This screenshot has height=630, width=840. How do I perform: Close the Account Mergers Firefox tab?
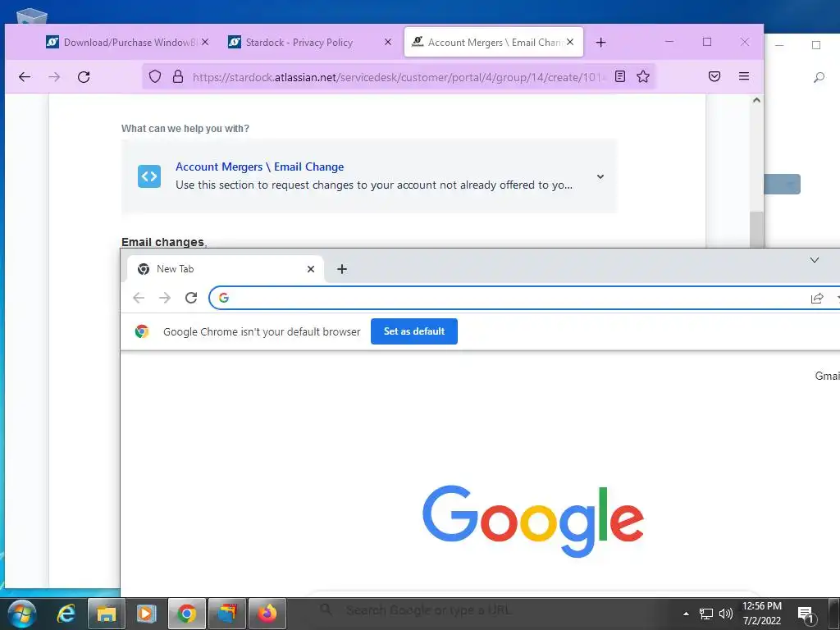point(570,42)
